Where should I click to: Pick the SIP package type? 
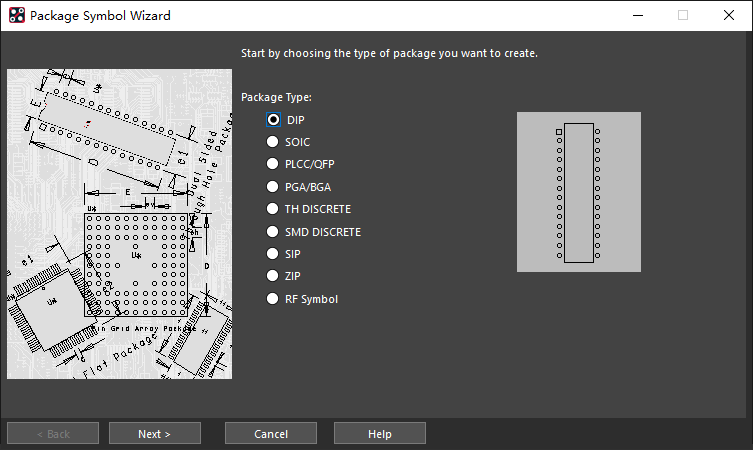pos(273,254)
